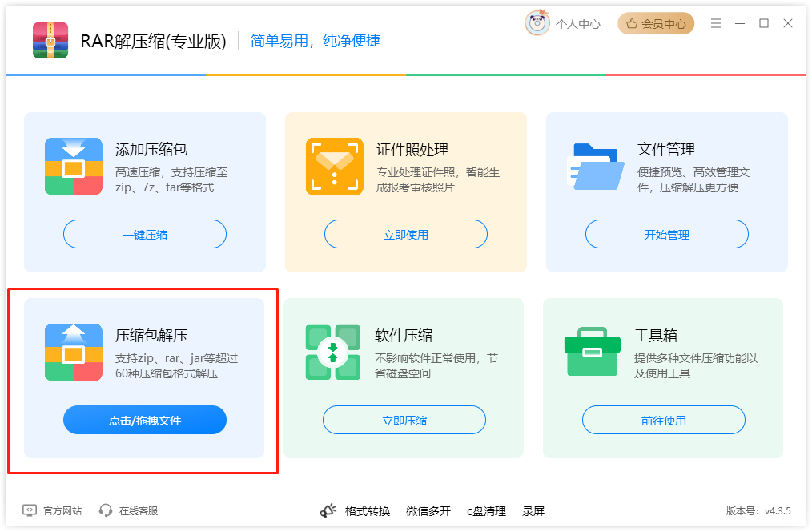Click the panda avatar icon
The height and width of the screenshot is (532, 812).
[537, 23]
